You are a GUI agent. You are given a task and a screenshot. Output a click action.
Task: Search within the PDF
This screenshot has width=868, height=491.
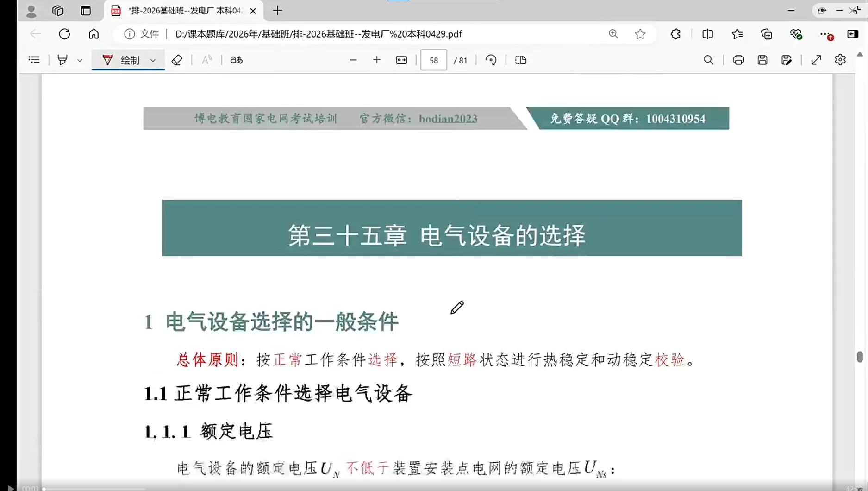pyautogui.click(x=708, y=60)
